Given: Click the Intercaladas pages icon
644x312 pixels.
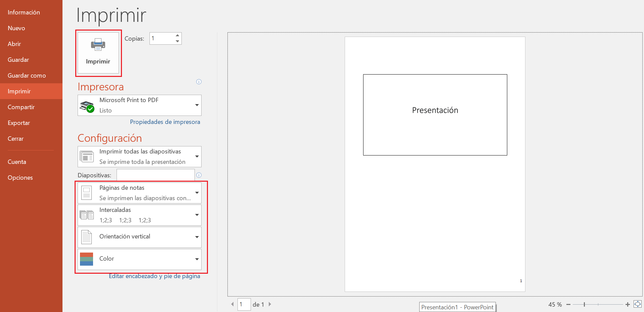Looking at the screenshot, I should [87, 215].
